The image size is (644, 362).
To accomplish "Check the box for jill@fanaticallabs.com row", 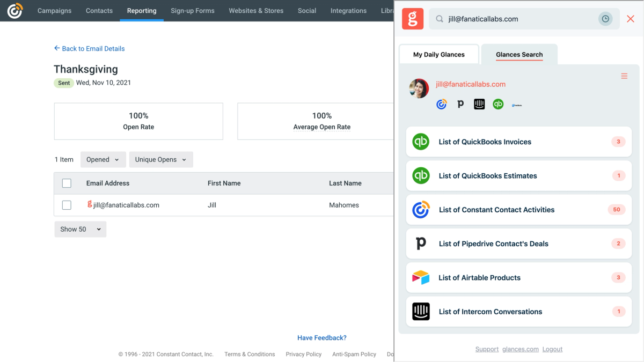I will click(67, 205).
